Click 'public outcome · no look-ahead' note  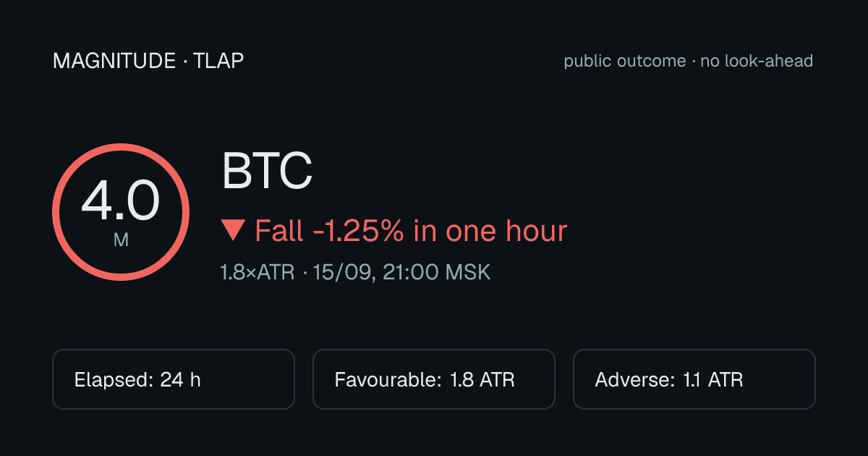click(x=689, y=62)
